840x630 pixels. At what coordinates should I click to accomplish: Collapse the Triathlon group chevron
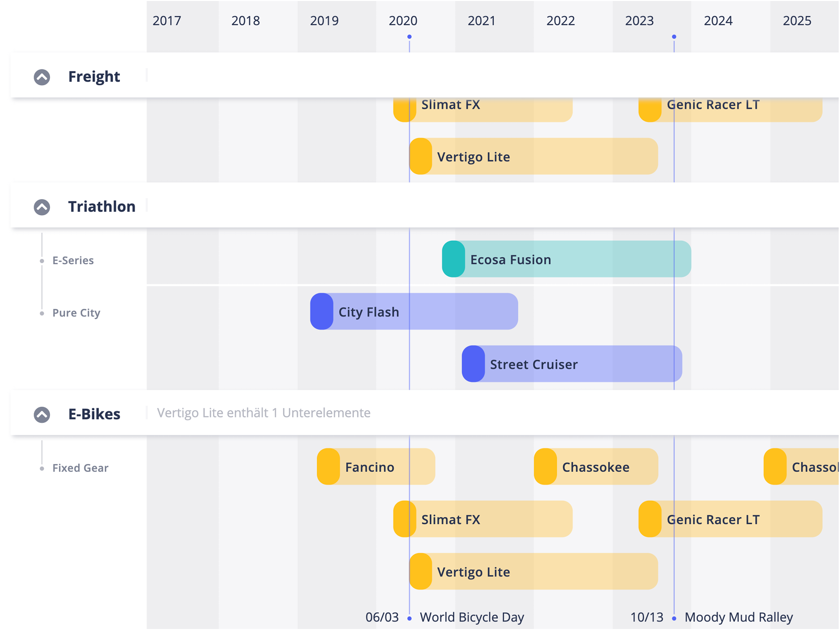point(42,207)
